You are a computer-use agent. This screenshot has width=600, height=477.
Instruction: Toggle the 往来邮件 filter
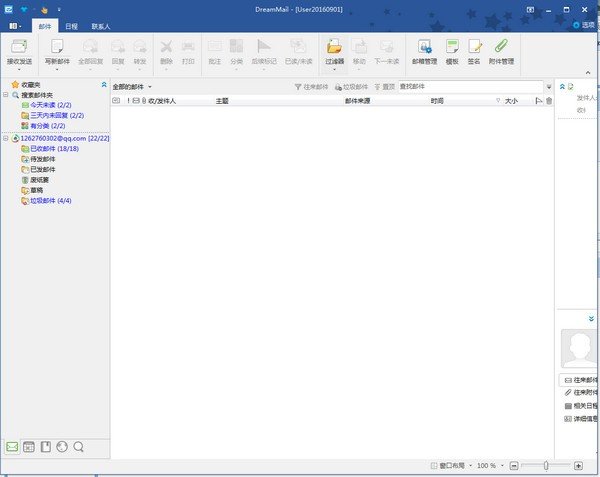point(311,87)
